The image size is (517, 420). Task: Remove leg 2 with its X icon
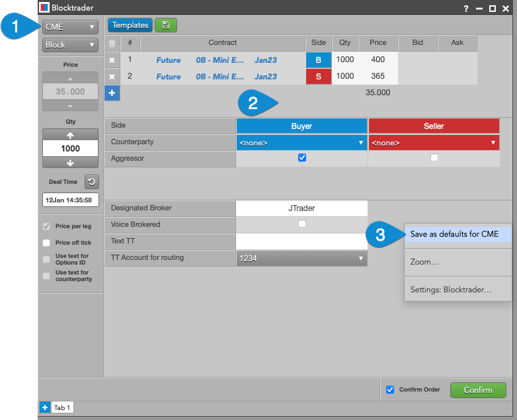point(112,77)
